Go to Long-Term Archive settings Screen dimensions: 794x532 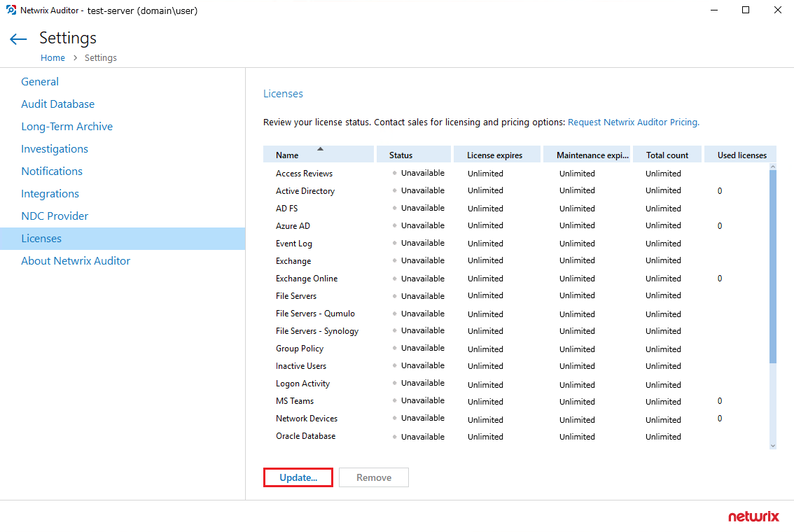click(x=67, y=127)
